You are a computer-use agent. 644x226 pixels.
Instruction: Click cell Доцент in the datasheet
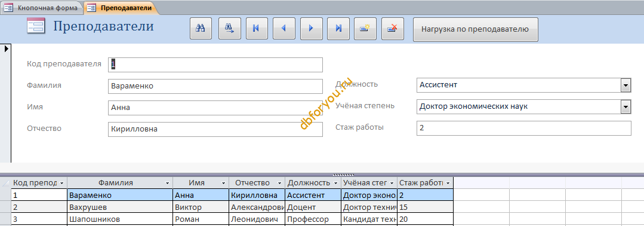pos(313,207)
